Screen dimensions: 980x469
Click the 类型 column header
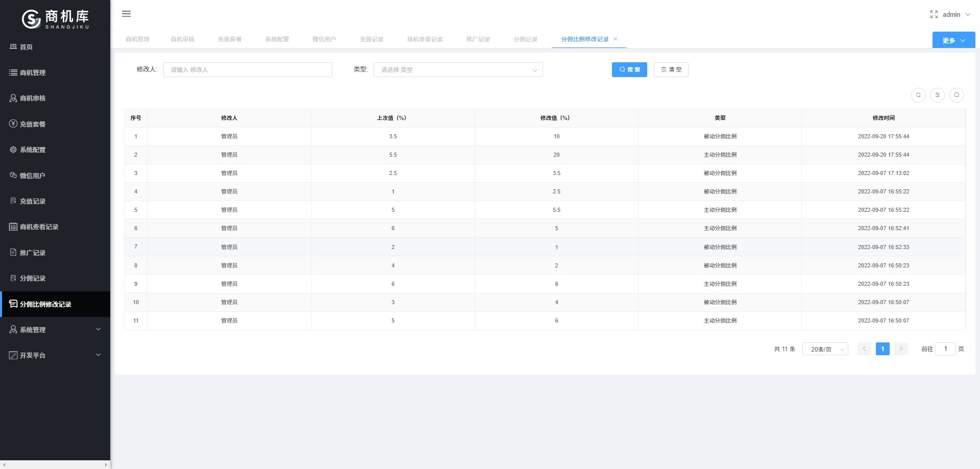[720, 118]
